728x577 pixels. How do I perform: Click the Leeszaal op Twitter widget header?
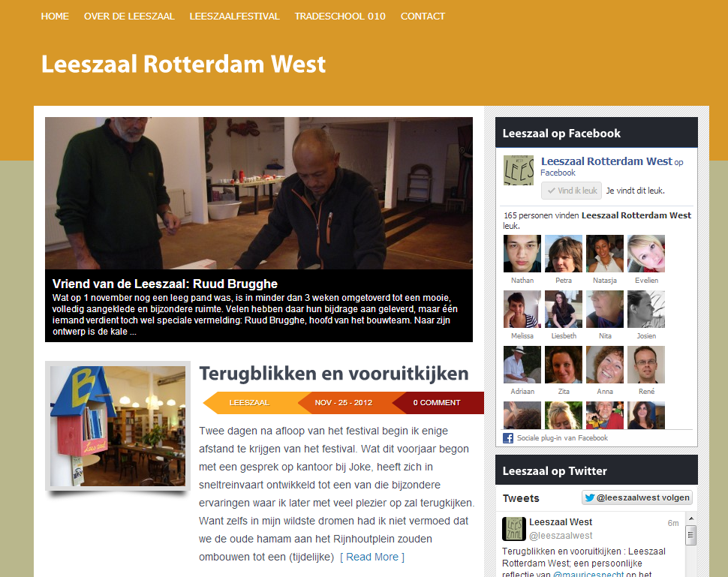tap(597, 470)
